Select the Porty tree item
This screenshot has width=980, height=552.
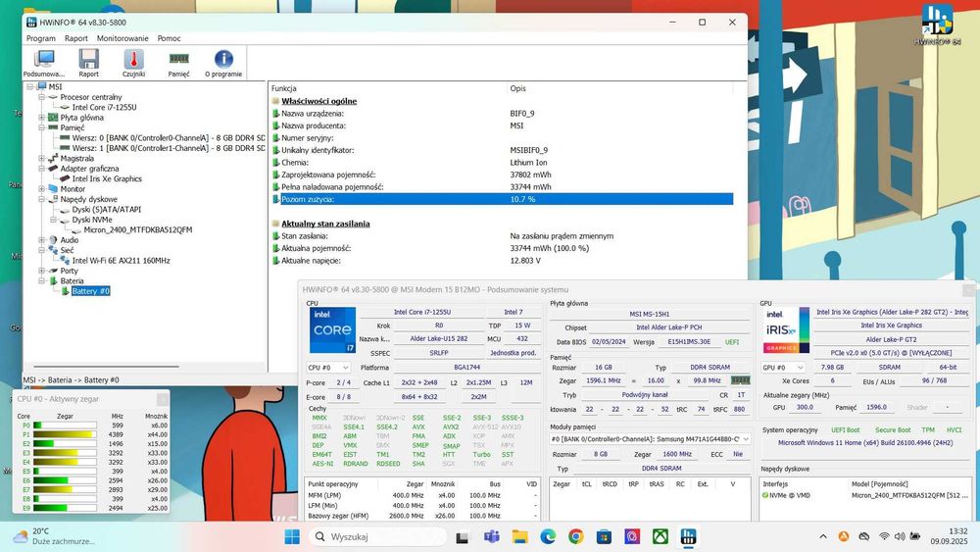pyautogui.click(x=69, y=271)
